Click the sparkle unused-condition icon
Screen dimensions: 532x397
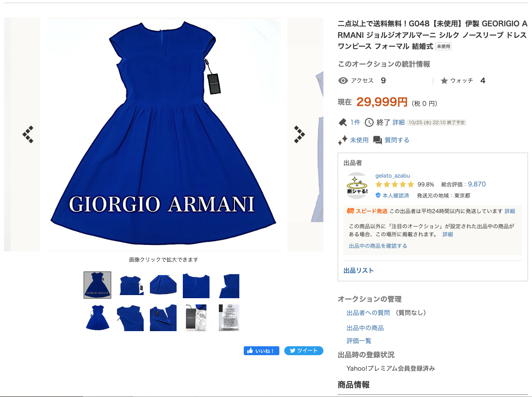tap(343, 140)
